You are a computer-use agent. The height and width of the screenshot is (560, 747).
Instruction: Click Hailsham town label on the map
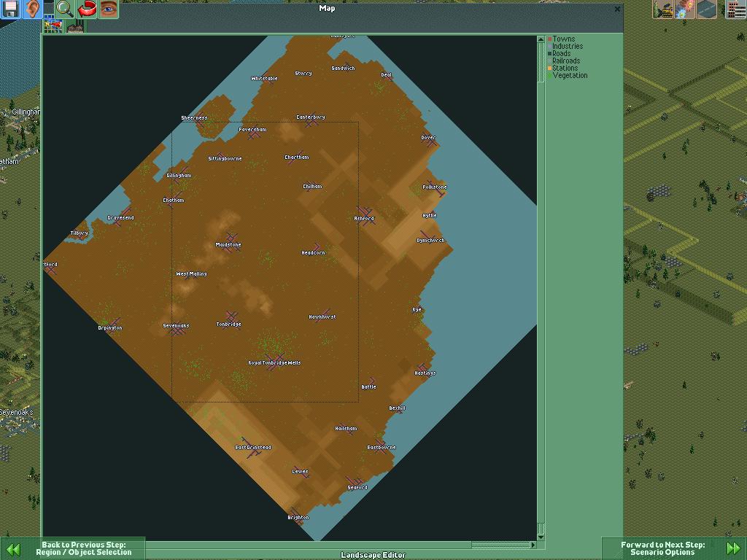[x=346, y=429]
